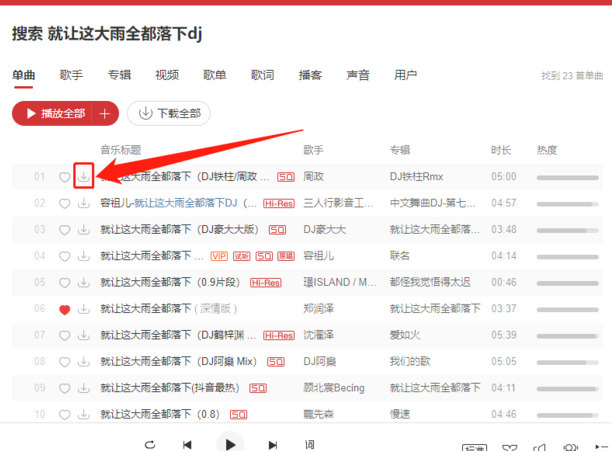Show lyrics with 词 button

(x=310, y=444)
